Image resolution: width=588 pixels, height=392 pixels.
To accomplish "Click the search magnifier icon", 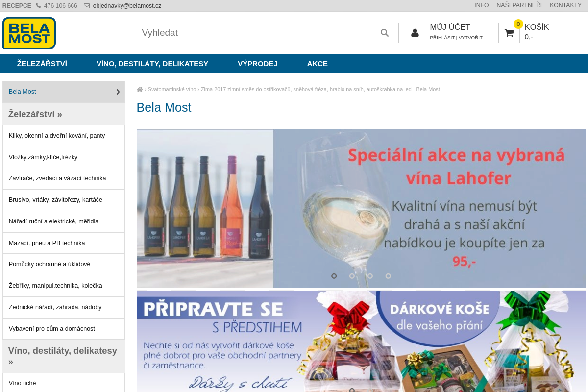I will click(385, 33).
